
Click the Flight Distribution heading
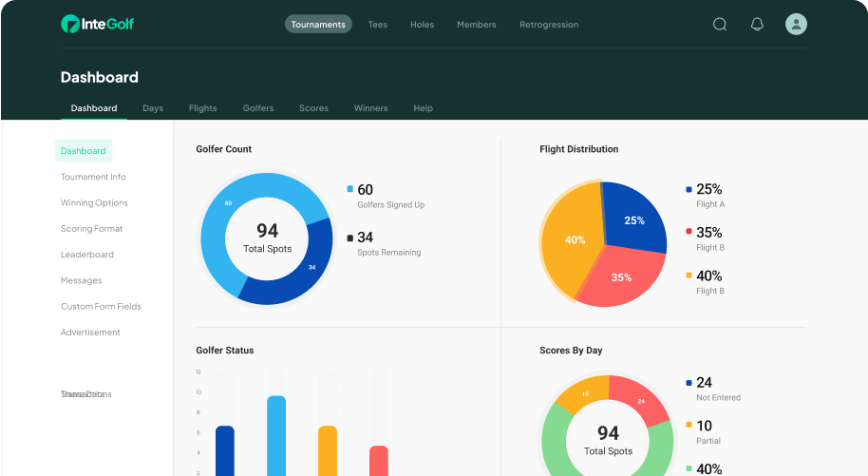pos(579,149)
